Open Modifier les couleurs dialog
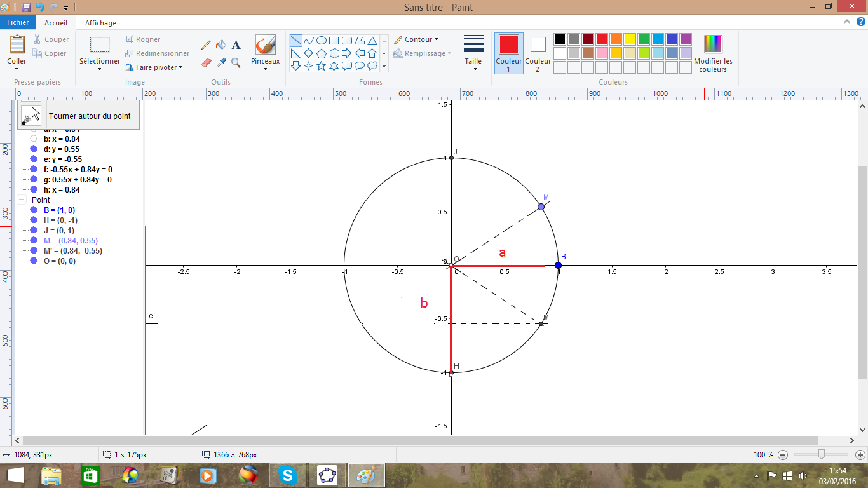 click(x=713, y=53)
